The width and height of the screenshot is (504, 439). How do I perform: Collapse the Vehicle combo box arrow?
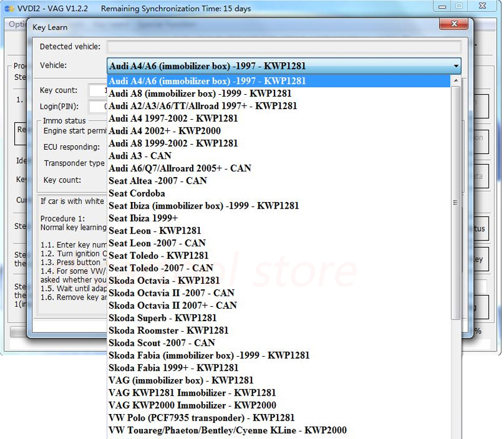[x=456, y=66]
